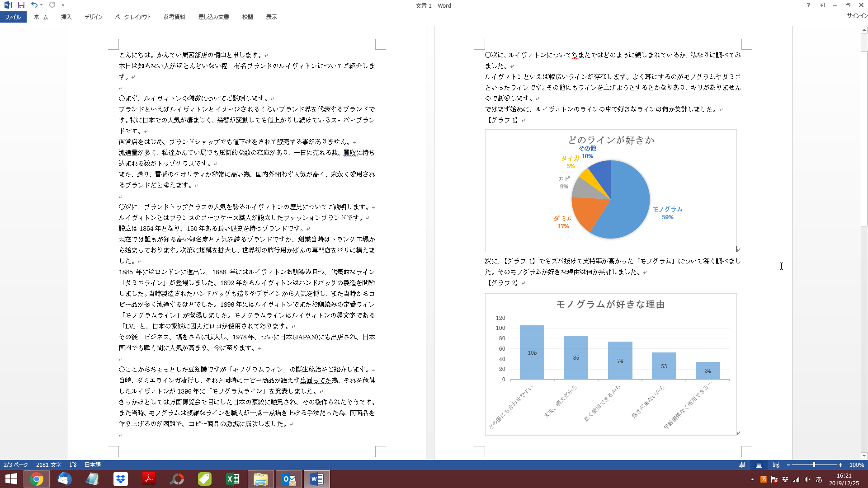Viewport: 868px width, 488px height.
Task: Click the vertical scrollbar thumb
Action: (x=864, y=139)
